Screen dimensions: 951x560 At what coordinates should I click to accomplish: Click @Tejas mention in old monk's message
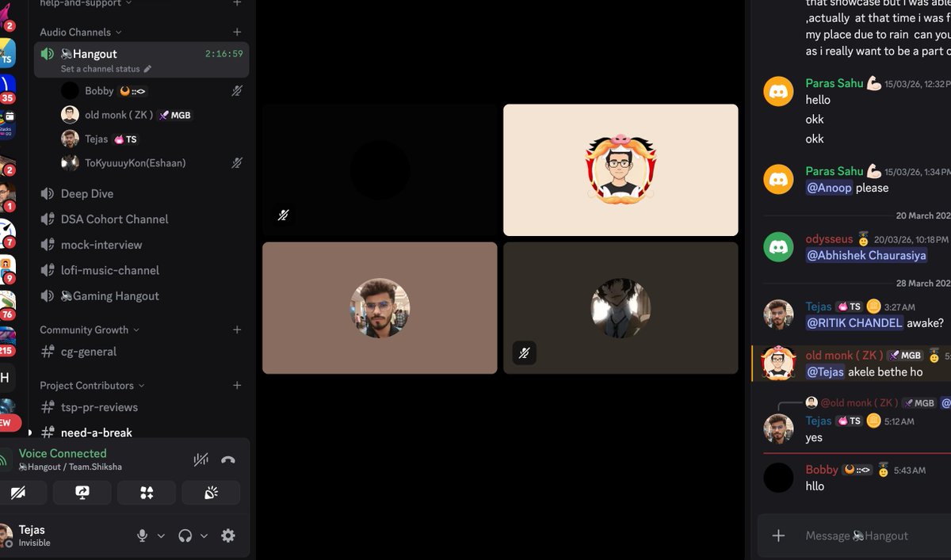(825, 371)
